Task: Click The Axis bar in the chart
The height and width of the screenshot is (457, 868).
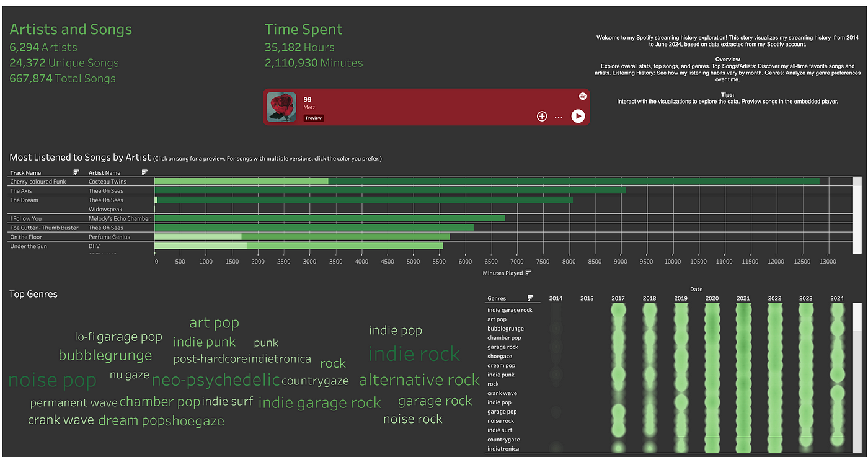Action: coord(390,191)
